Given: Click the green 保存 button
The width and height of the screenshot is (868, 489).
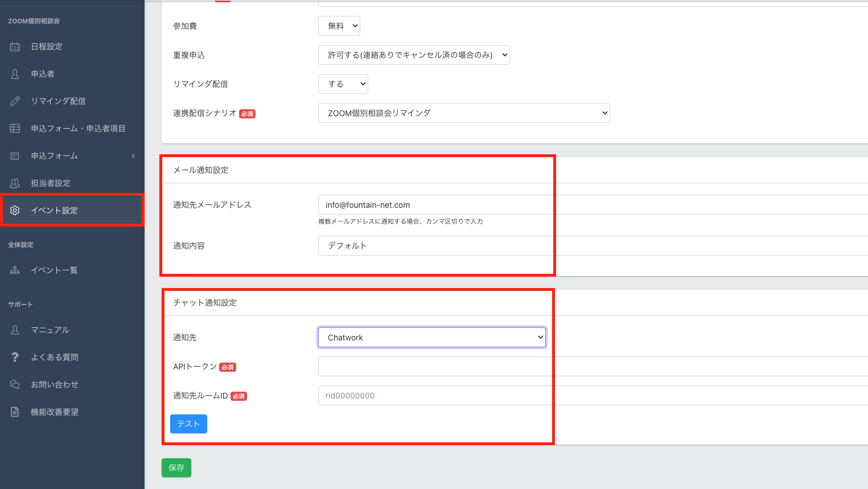Looking at the screenshot, I should tap(176, 468).
